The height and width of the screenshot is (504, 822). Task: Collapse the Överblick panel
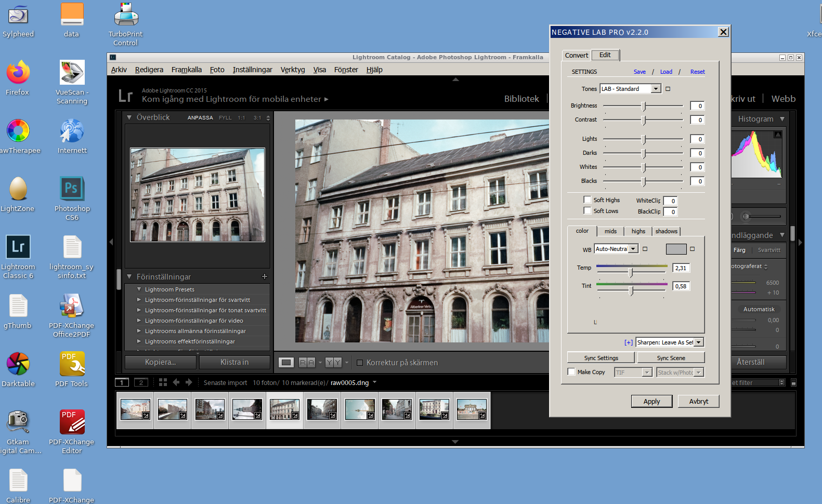click(x=129, y=117)
